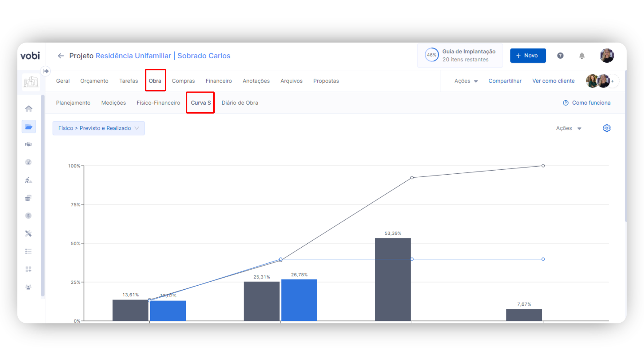Open the wrench and screwdriver tools icon

[29, 234]
